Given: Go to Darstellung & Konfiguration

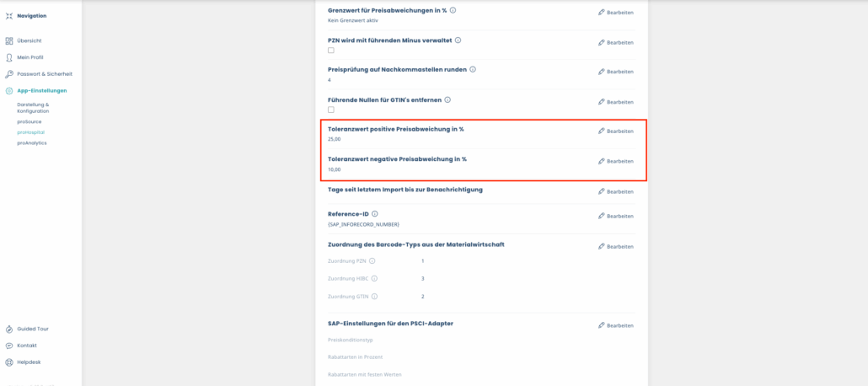Looking at the screenshot, I should pos(33,107).
